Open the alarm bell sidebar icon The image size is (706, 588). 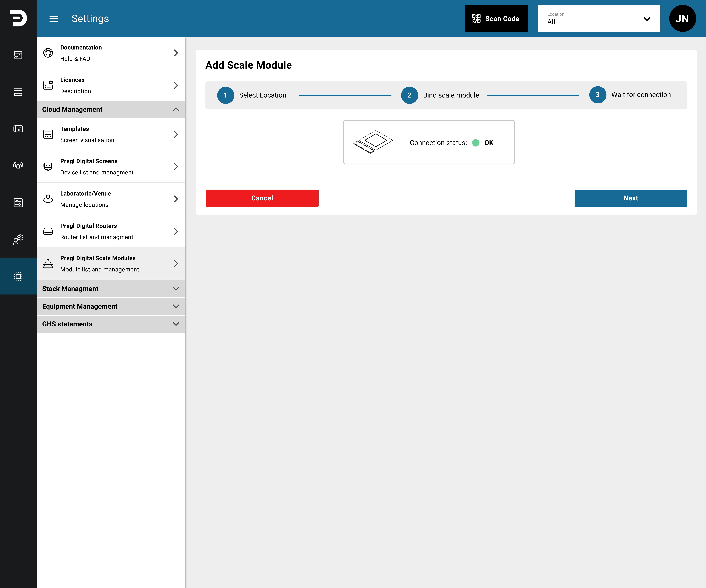(x=18, y=165)
